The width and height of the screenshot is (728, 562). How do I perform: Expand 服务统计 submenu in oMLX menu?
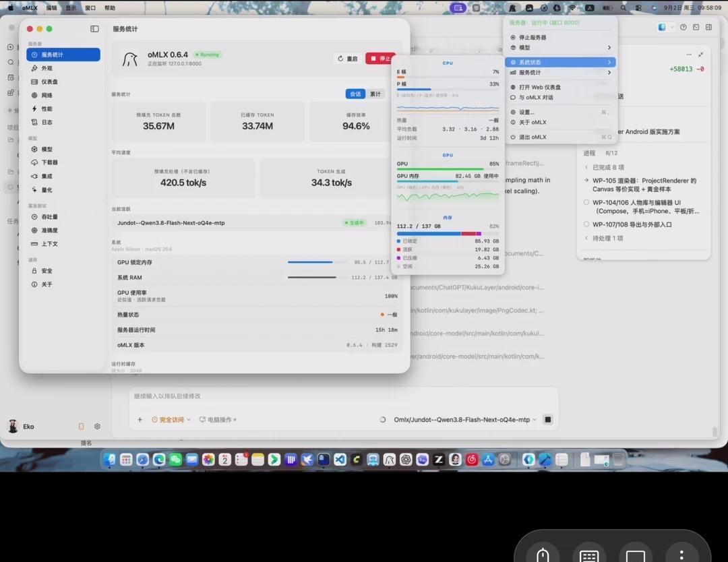(x=560, y=72)
